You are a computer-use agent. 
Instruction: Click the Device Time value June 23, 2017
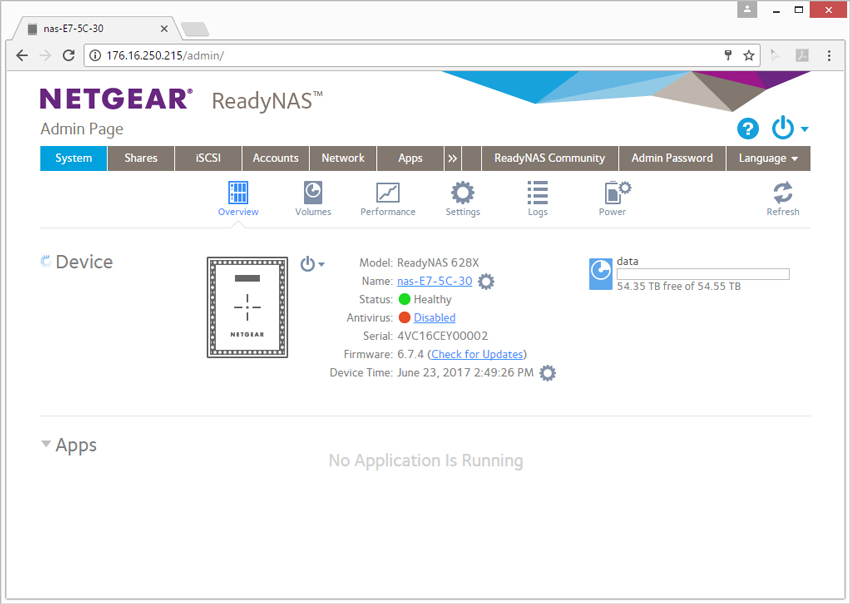tap(465, 373)
